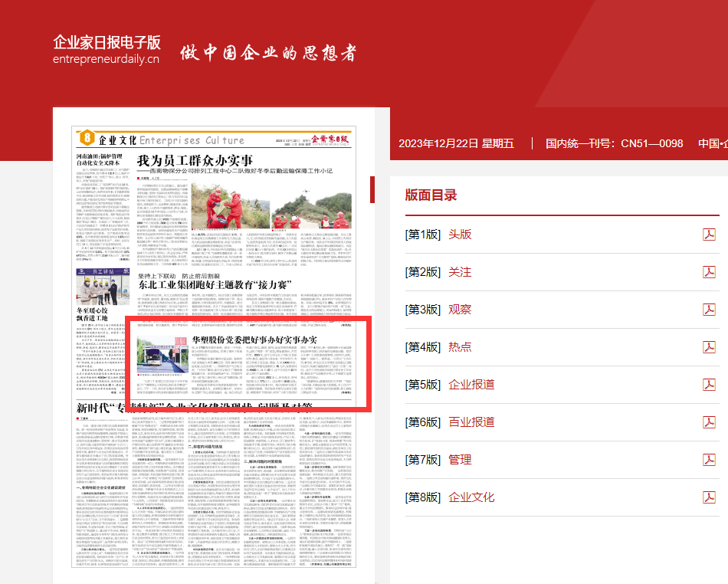Open the 企业文化 section link
This screenshot has width=728, height=584.
pos(471,497)
